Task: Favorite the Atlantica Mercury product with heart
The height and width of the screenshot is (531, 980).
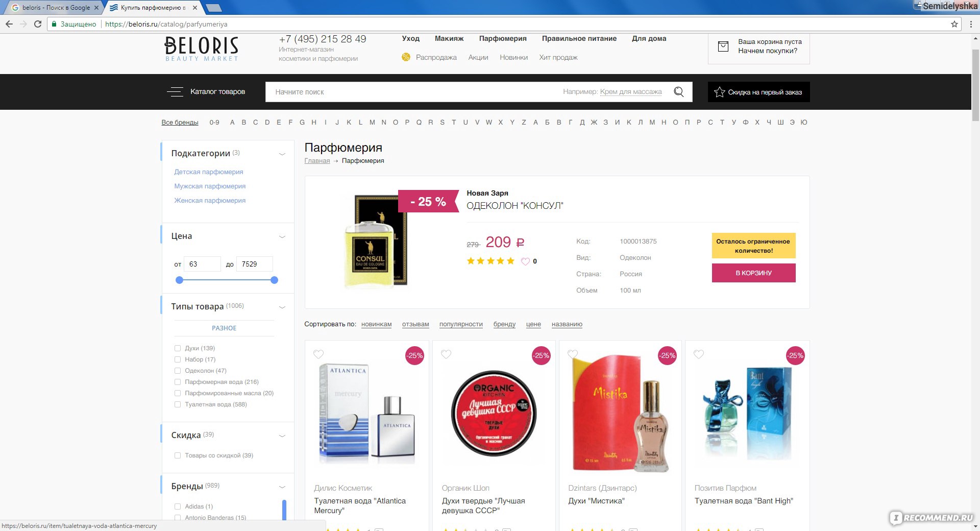Action: click(318, 354)
